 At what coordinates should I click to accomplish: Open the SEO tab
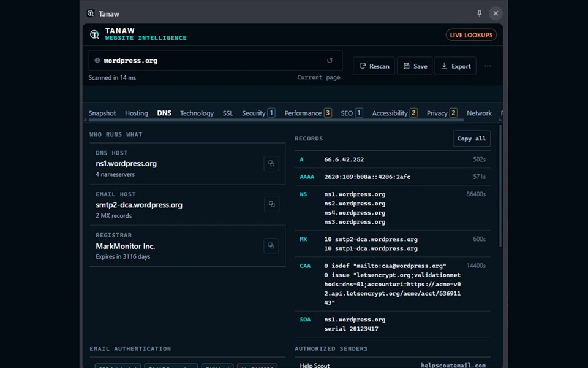coord(352,113)
